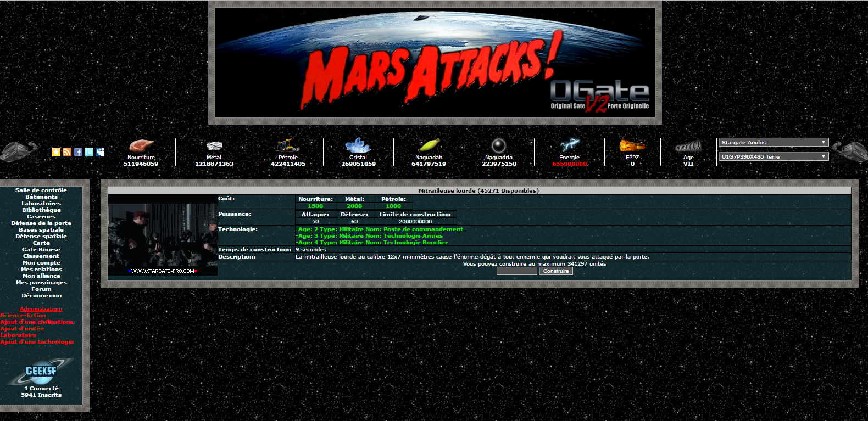Viewport: 868px width, 421px height.
Task: Click the Métal ingot icon
Action: click(x=214, y=146)
